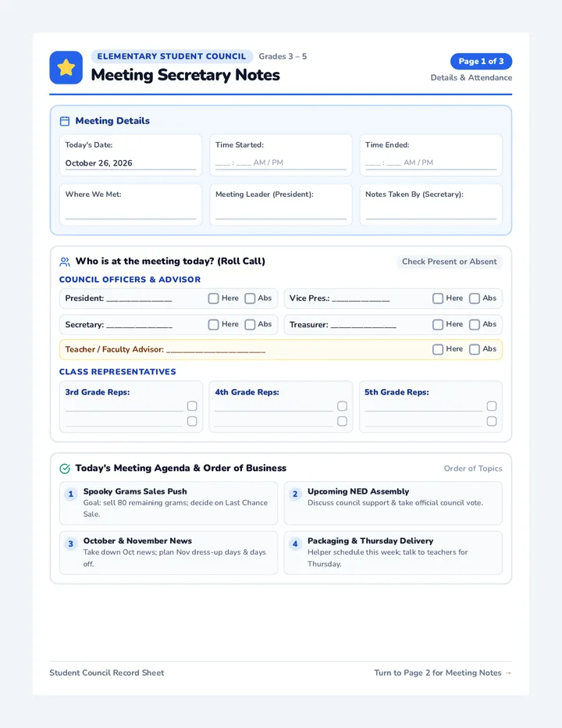Click the Treasurer name blank line

[364, 325]
